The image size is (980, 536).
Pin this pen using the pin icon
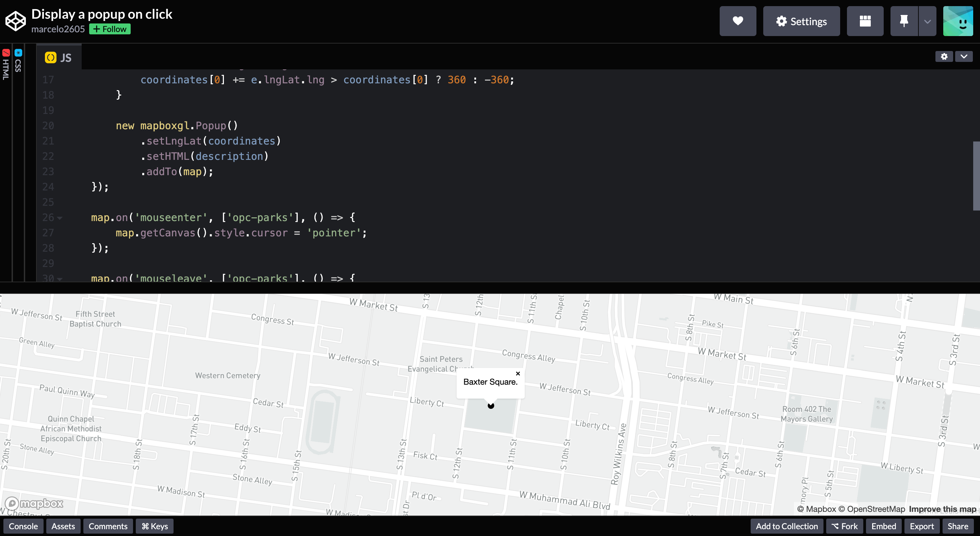(904, 21)
